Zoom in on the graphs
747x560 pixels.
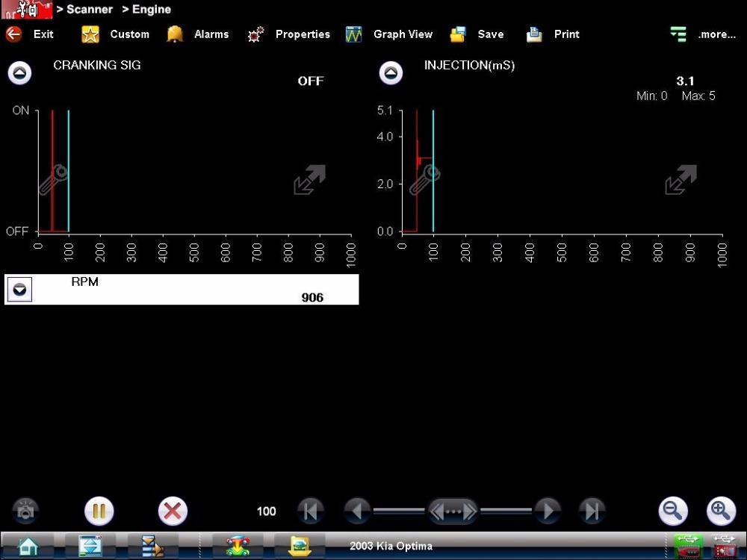721,511
